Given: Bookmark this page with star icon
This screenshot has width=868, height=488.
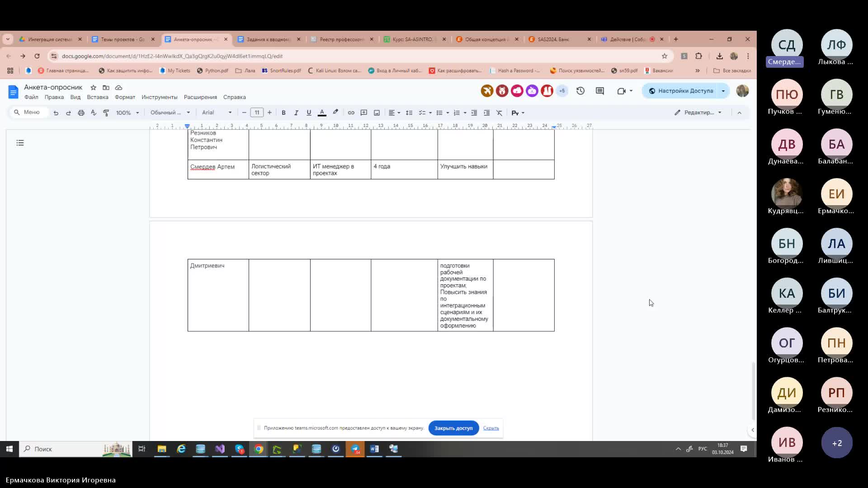Looking at the screenshot, I should point(665,56).
